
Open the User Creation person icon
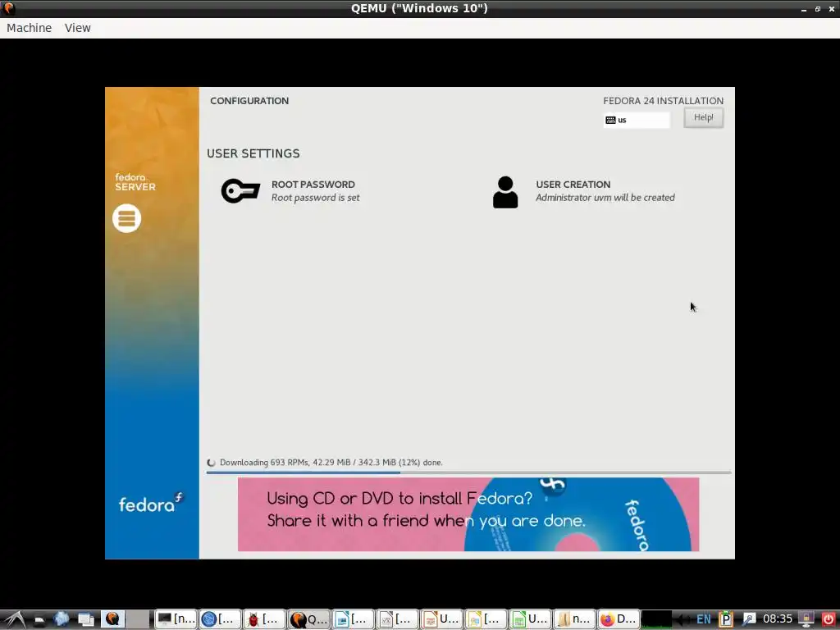tap(505, 192)
